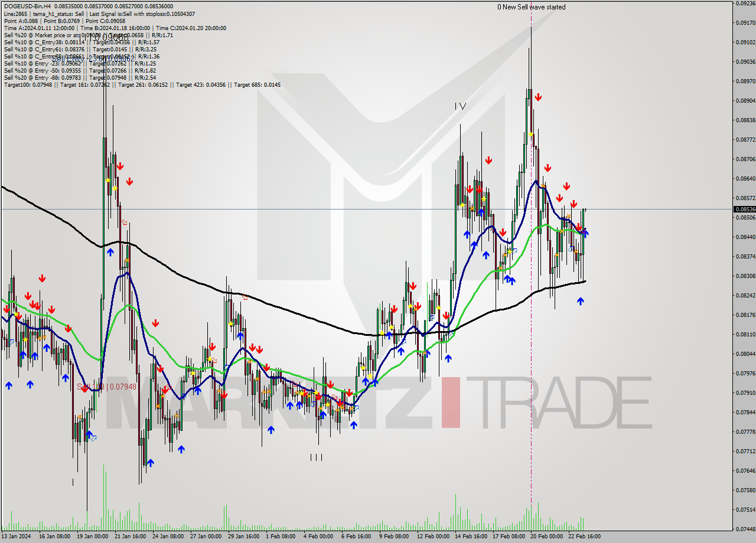Click the 0.08640 price axis label
756x543 pixels.
click(x=744, y=178)
